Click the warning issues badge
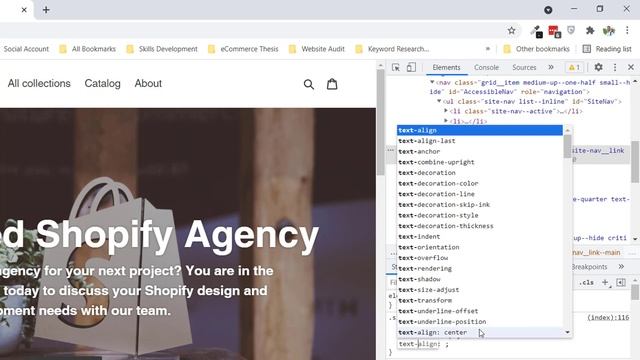 point(574,67)
